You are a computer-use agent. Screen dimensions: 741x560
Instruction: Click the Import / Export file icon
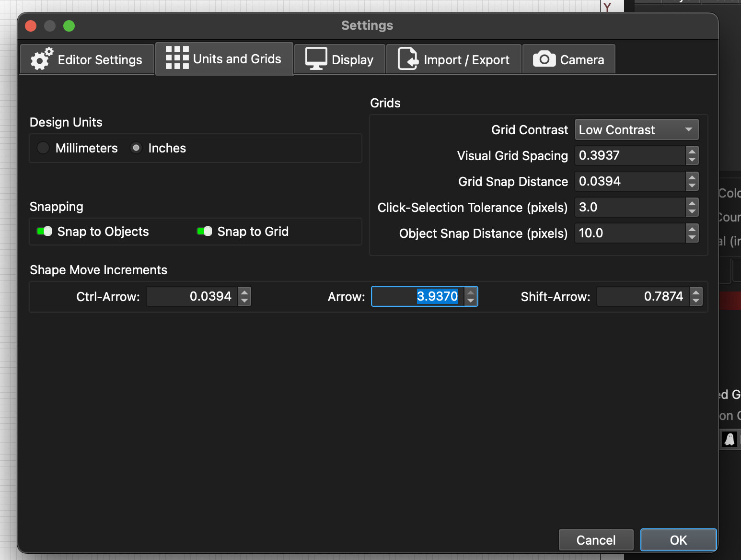pos(408,59)
